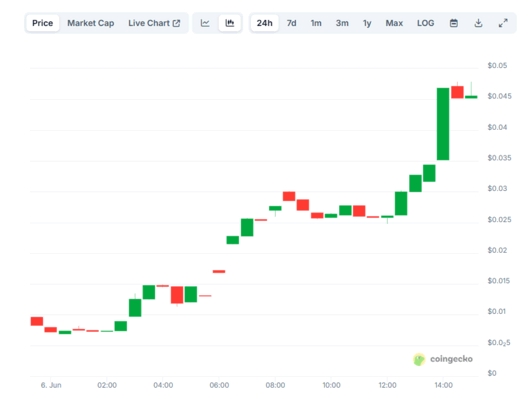
Task: Switch to line chart view icon
Action: pos(205,23)
